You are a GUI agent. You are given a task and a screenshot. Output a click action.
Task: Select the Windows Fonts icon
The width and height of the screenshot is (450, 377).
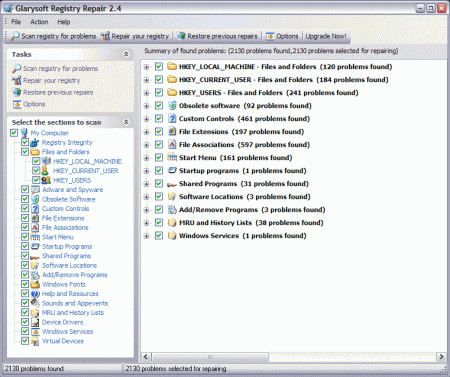pyautogui.click(x=35, y=284)
